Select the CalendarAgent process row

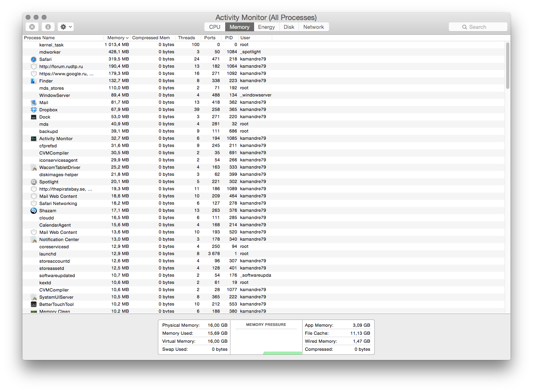[x=264, y=225]
